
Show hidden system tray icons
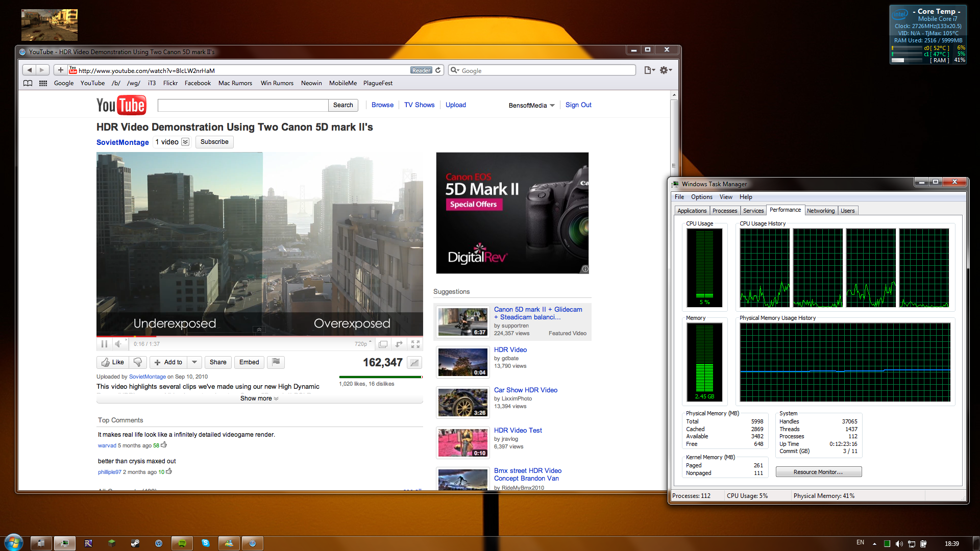pos(874,544)
